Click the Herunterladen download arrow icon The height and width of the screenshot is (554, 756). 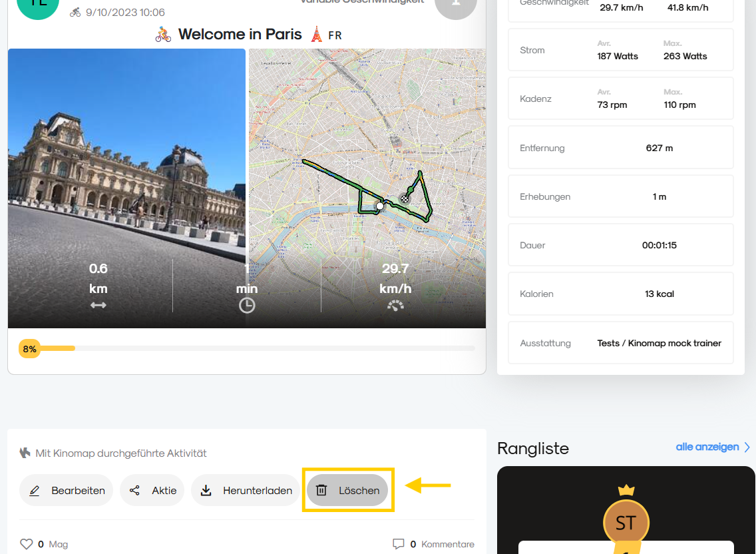(206, 490)
